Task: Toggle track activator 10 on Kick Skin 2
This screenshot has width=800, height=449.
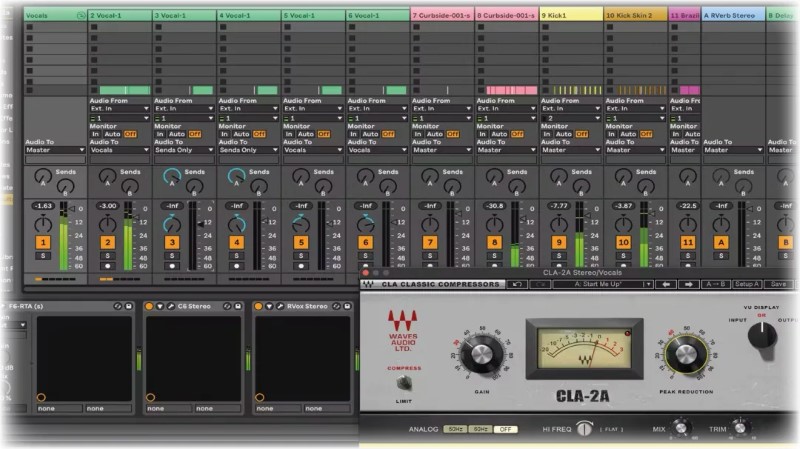Action: (x=623, y=242)
